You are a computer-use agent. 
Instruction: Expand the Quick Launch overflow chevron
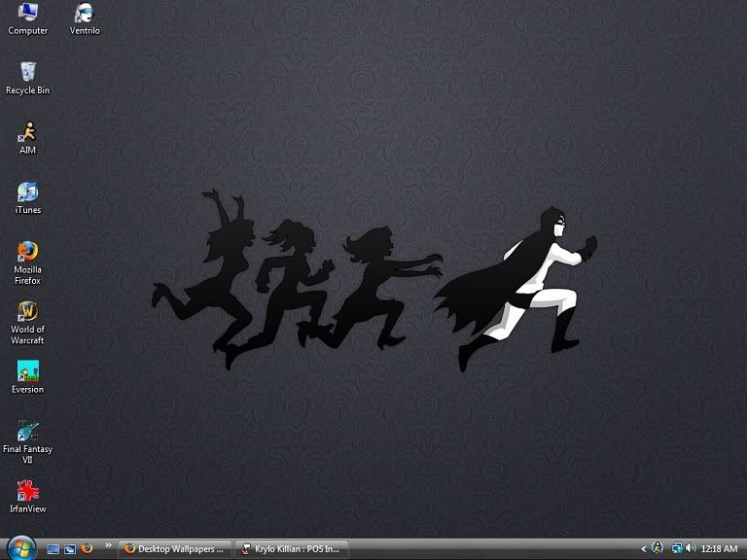(108, 545)
